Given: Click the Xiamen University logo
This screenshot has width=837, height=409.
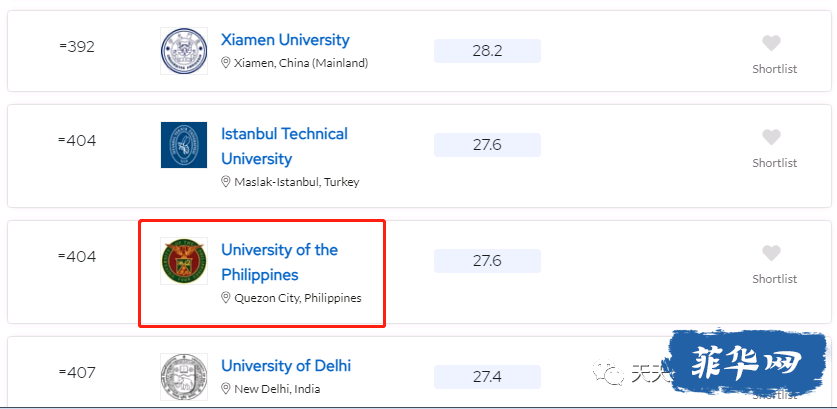Looking at the screenshot, I should (x=184, y=51).
